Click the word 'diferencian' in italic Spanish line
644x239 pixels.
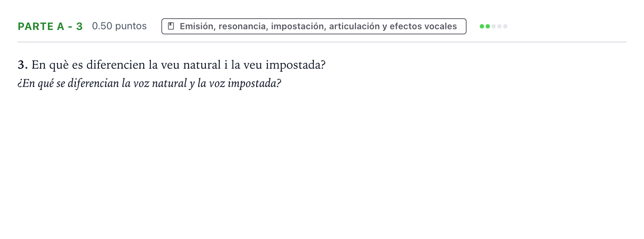tap(93, 84)
